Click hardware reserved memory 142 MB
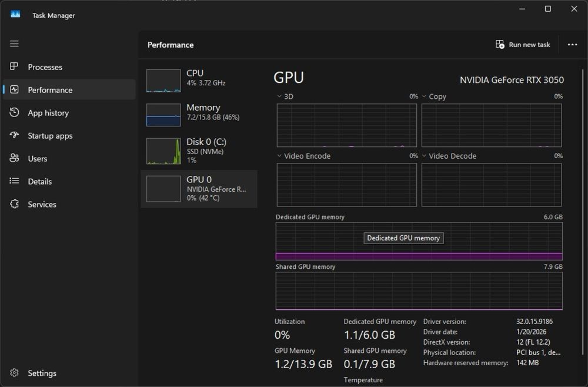 point(527,363)
